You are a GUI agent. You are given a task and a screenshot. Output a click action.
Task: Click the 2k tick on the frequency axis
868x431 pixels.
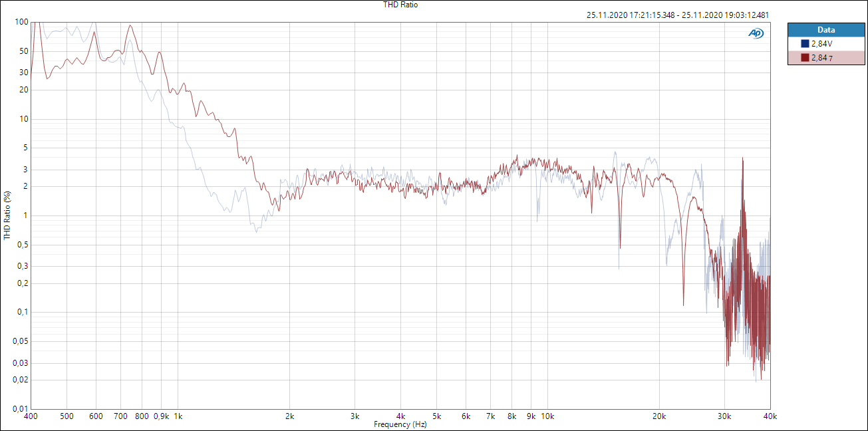pos(290,416)
